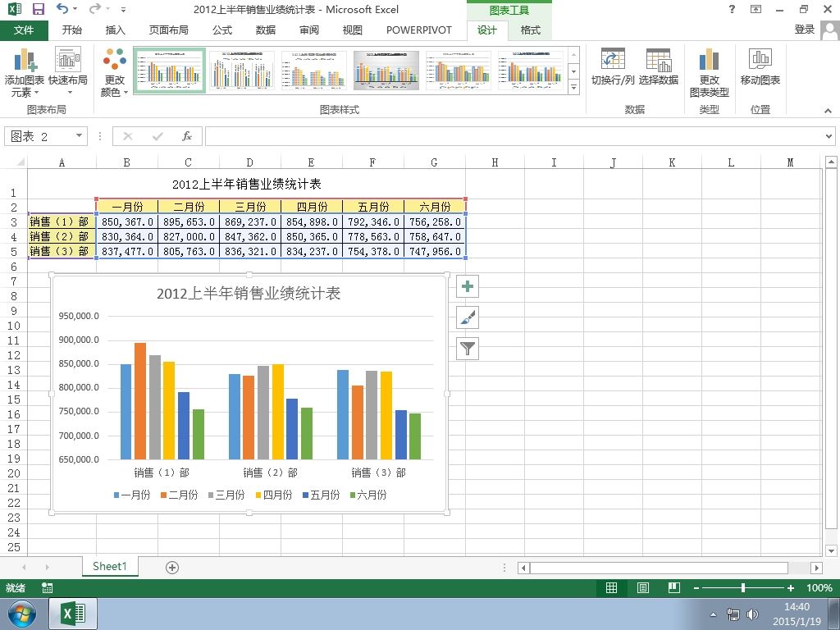The width and height of the screenshot is (840, 630).
Task: Click the Redo arrow icon
Action: point(95,8)
